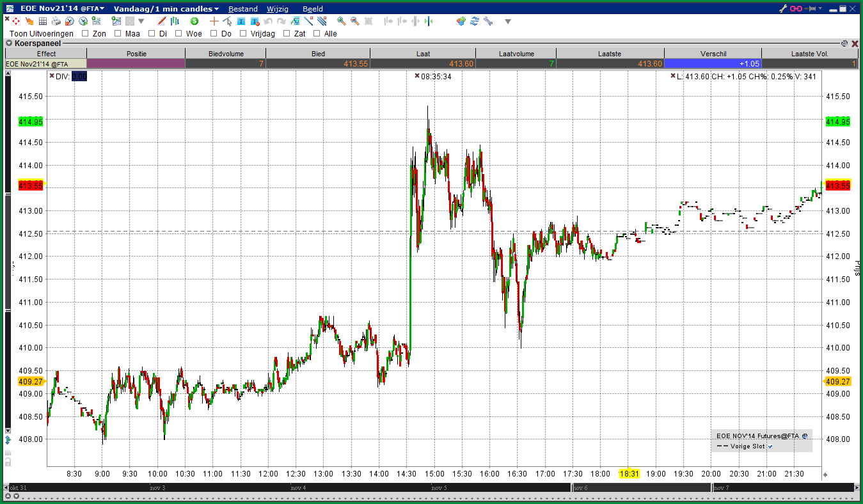The width and height of the screenshot is (863, 504).
Task: Click the yellow wrench icon in title bar
Action: coord(783,9)
